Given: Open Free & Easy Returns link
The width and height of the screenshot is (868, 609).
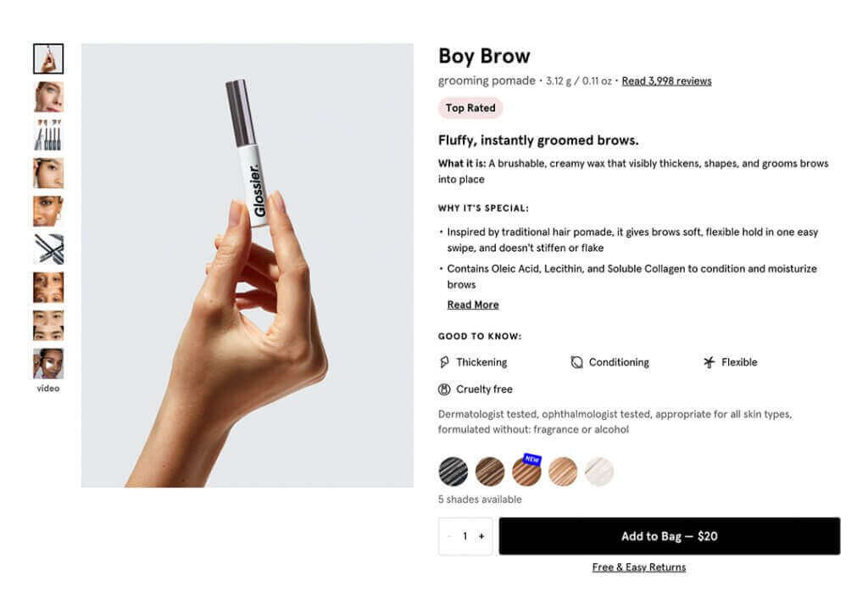Looking at the screenshot, I should point(639,567).
